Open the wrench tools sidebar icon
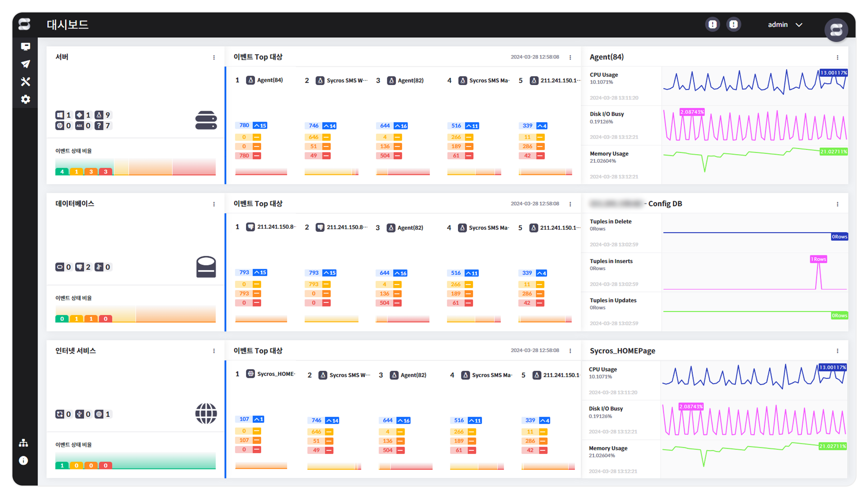Image resolution: width=868 pixels, height=498 pixels. 25,81
